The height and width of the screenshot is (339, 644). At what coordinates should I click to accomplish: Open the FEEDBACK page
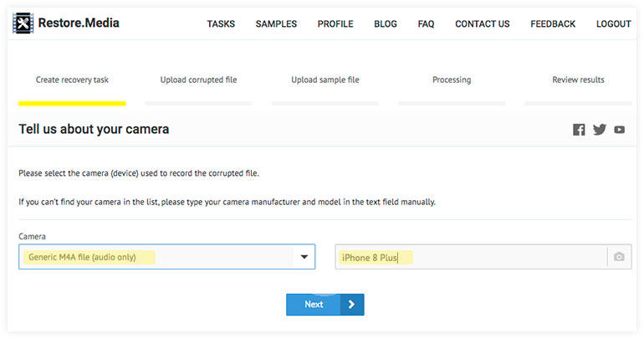click(x=553, y=23)
